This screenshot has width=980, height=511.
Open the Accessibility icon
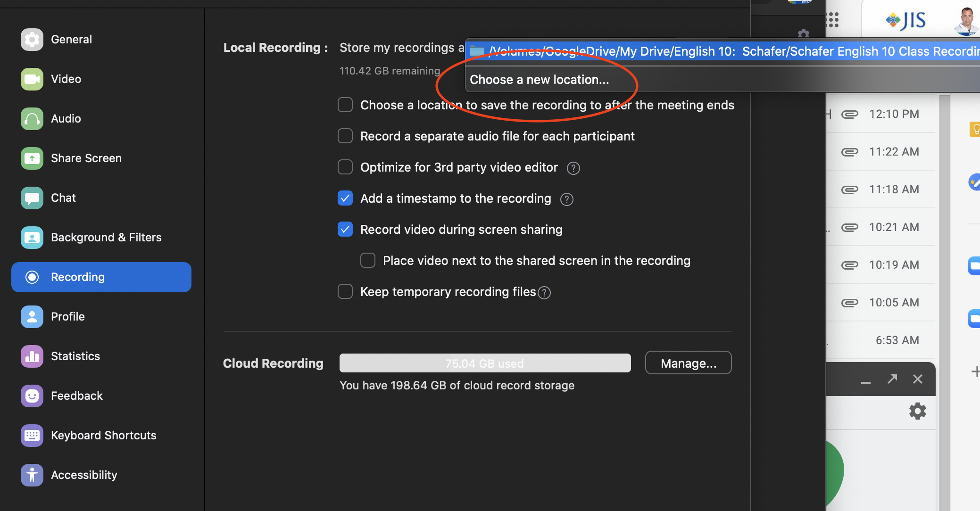pyautogui.click(x=32, y=475)
